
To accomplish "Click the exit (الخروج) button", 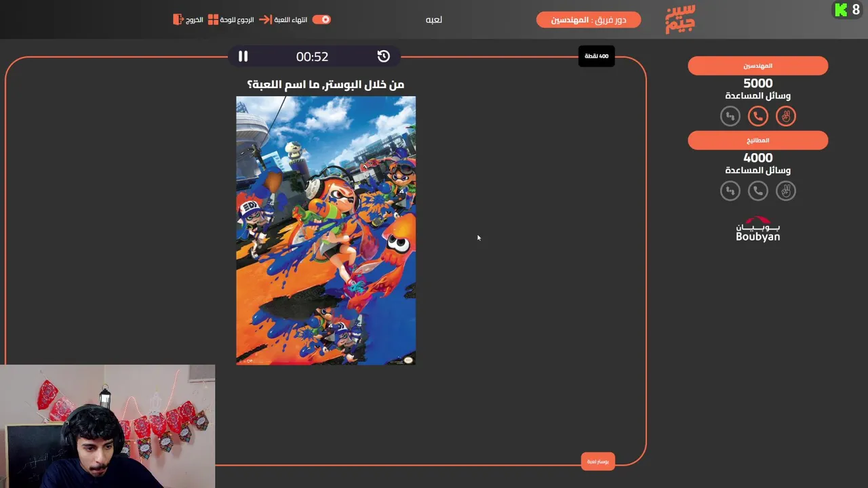I will coord(189,20).
